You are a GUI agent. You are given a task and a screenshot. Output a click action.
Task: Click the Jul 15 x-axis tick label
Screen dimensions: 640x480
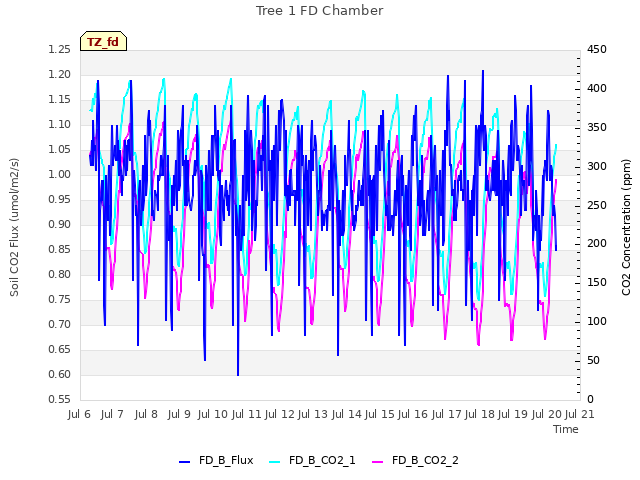(380, 414)
